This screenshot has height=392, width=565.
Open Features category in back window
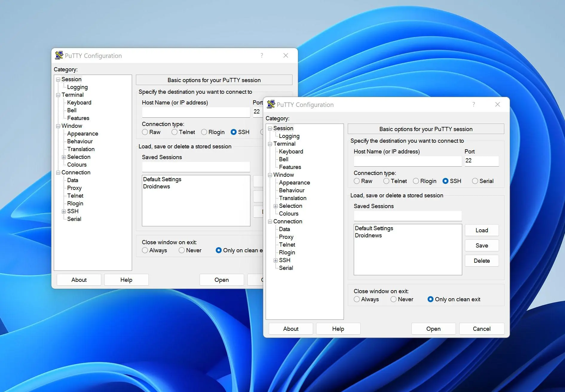pos(78,118)
